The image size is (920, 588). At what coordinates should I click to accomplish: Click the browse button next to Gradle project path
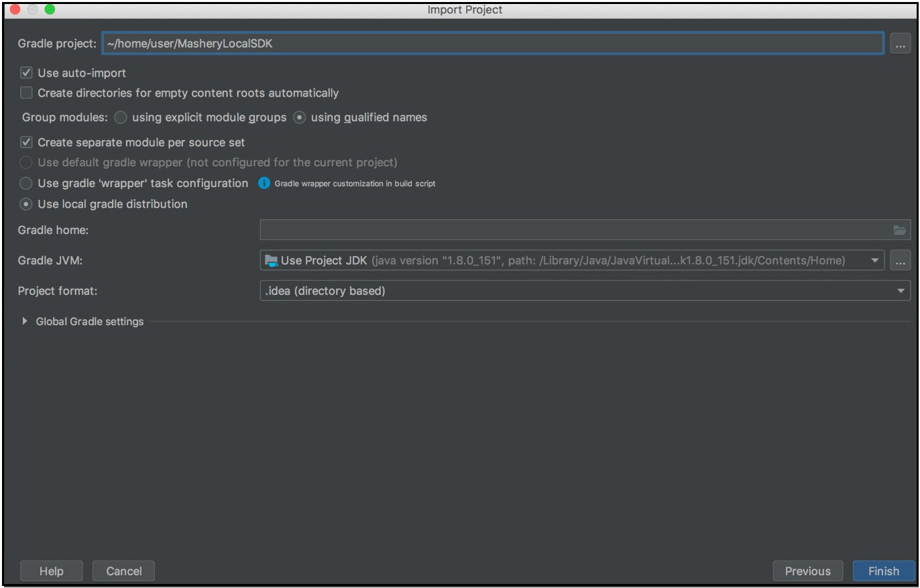pyautogui.click(x=900, y=44)
